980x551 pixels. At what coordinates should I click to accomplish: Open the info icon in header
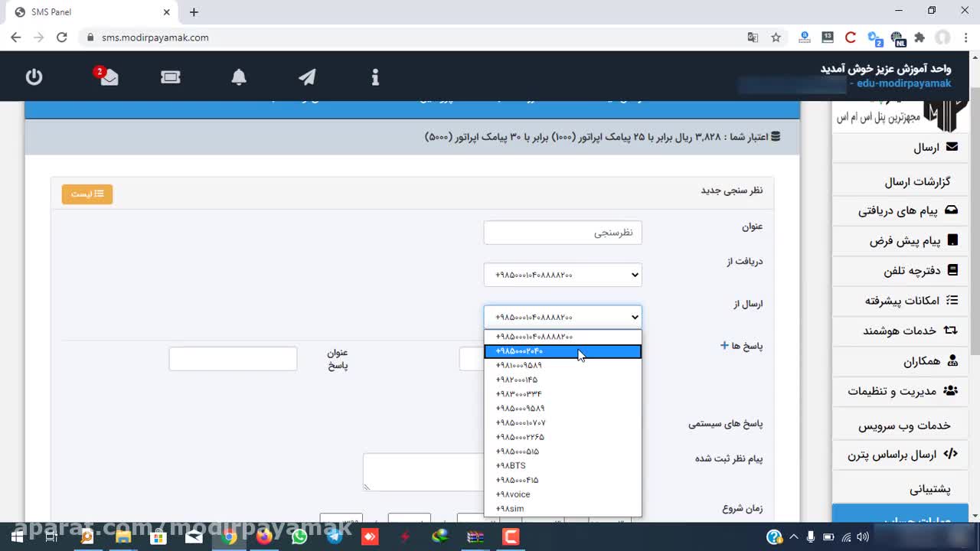[x=375, y=77]
